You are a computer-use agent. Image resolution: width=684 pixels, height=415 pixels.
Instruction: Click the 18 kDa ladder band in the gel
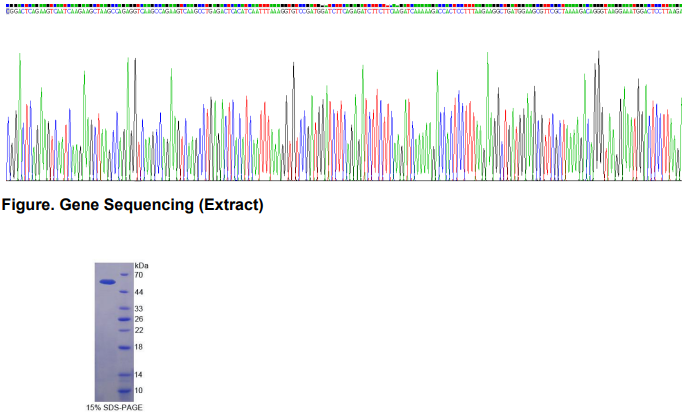(x=125, y=347)
